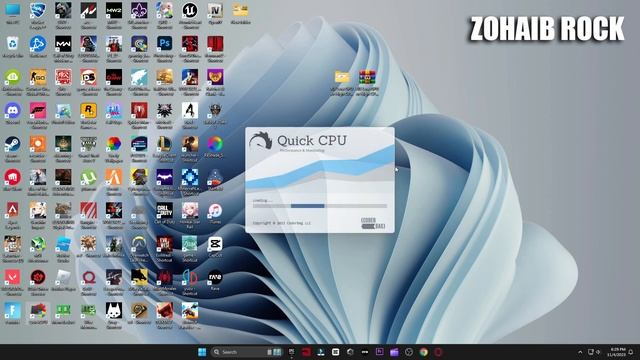Click the taskbar Search box
The image size is (640, 360).
tap(247, 352)
